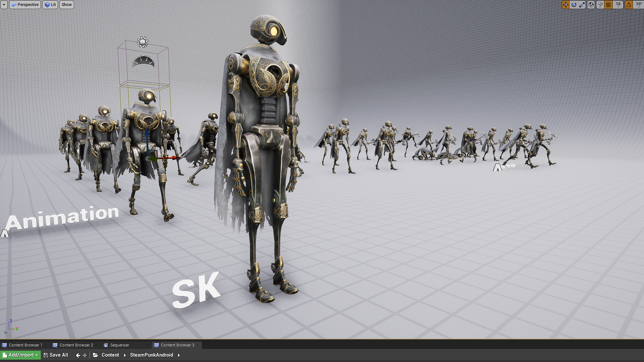Toggle rotation angle snapping

(x=629, y=5)
